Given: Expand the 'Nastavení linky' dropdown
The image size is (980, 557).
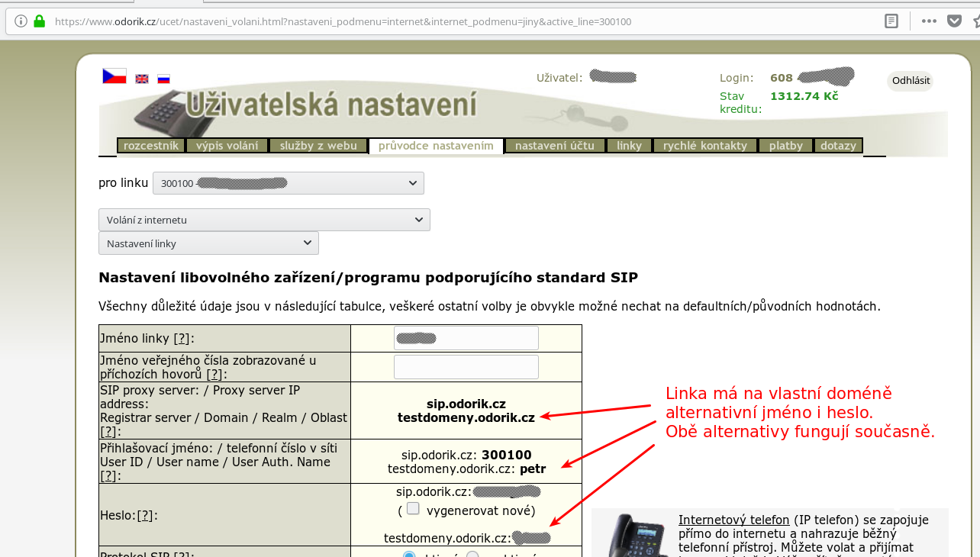Looking at the screenshot, I should pyautogui.click(x=208, y=243).
